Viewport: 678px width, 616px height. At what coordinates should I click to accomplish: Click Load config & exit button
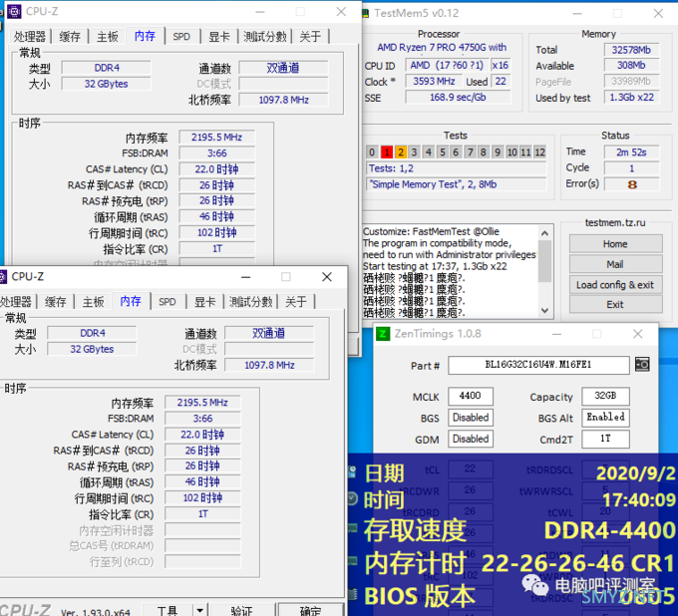pyautogui.click(x=615, y=285)
